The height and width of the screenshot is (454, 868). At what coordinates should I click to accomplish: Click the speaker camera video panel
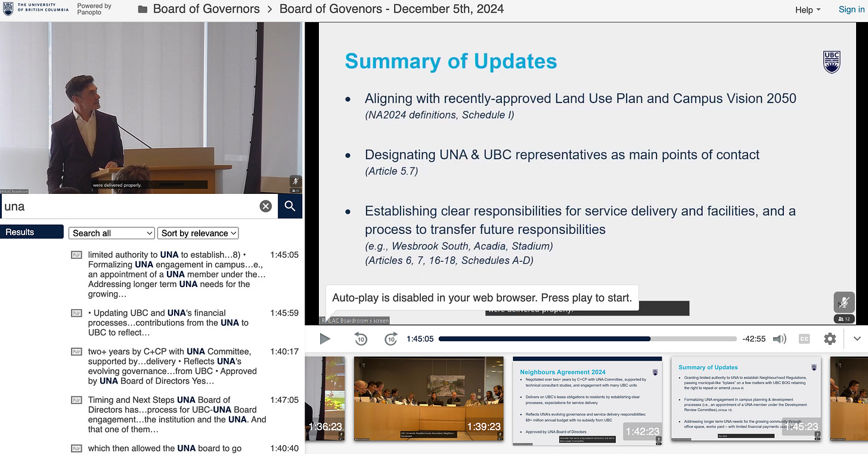click(x=151, y=108)
